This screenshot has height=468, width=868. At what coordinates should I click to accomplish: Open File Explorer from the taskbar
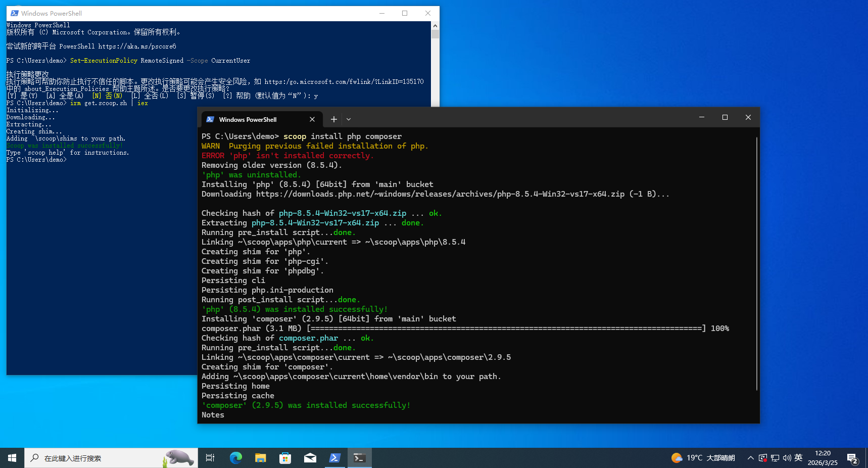pos(260,458)
